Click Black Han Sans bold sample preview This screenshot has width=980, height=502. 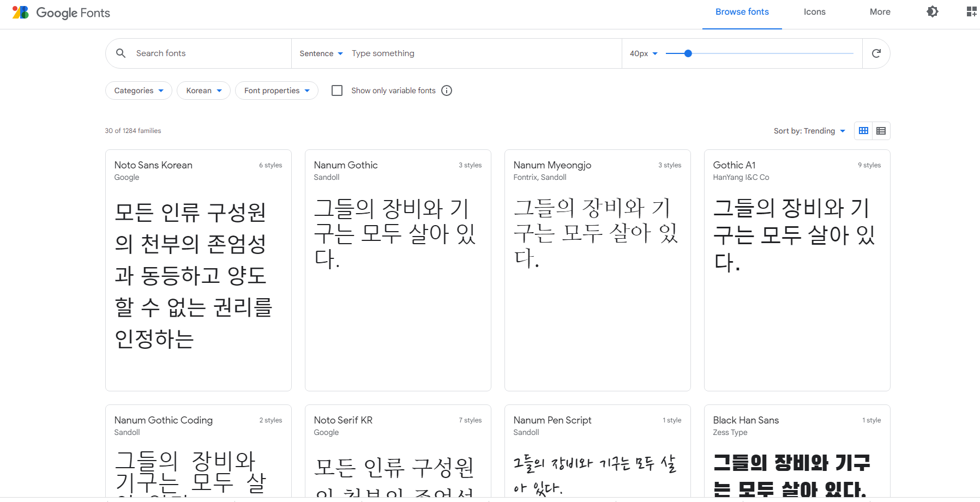pos(791,475)
